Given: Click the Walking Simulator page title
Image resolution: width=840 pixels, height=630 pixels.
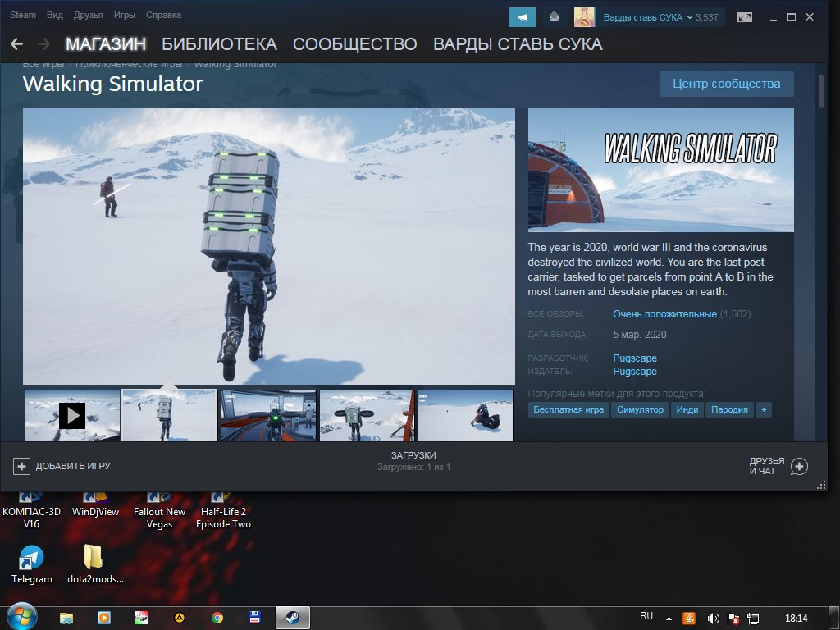Looking at the screenshot, I should [113, 84].
